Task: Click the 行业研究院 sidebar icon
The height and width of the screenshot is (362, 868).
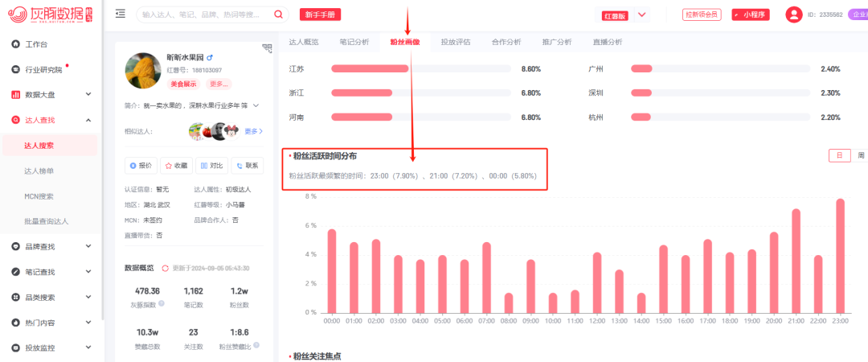Action: point(15,70)
